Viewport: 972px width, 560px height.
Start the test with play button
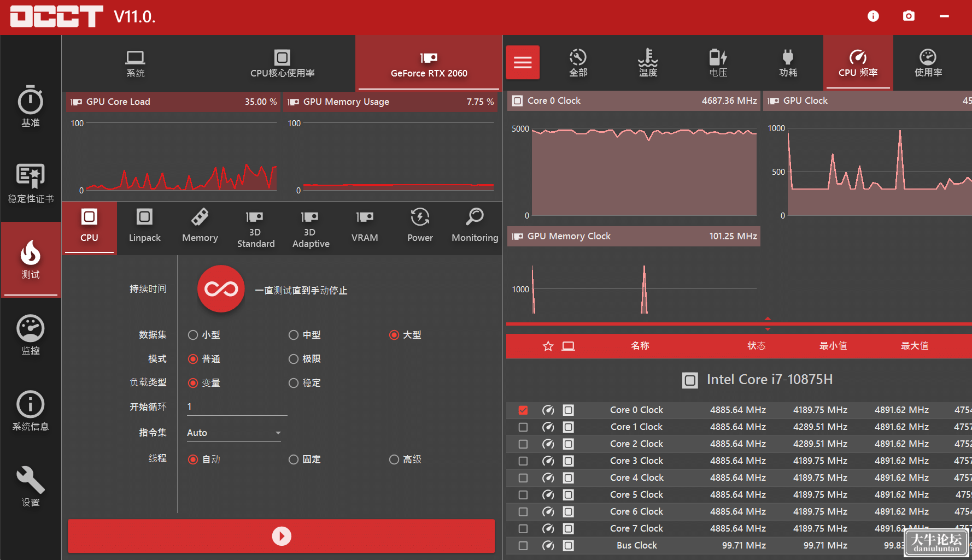pos(282,536)
